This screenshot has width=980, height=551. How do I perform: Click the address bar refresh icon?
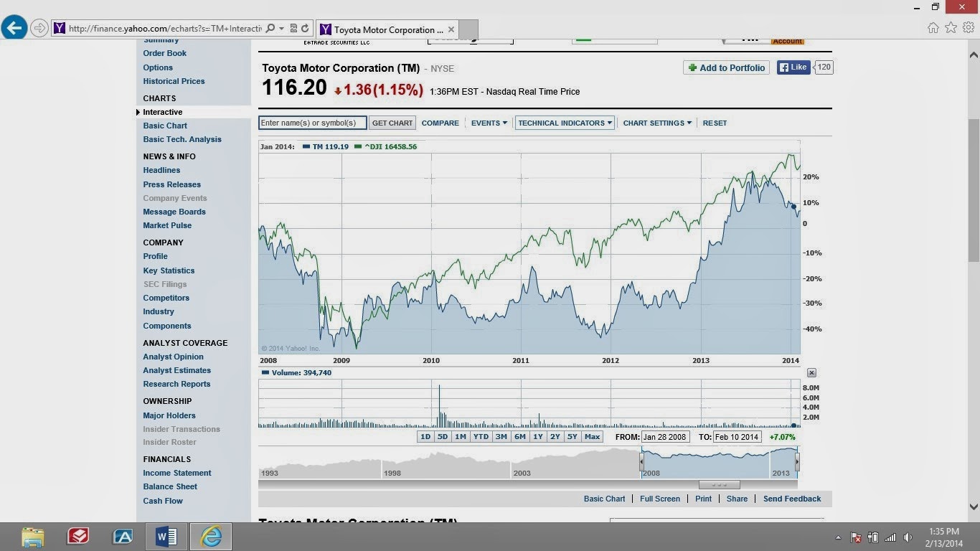pyautogui.click(x=305, y=29)
